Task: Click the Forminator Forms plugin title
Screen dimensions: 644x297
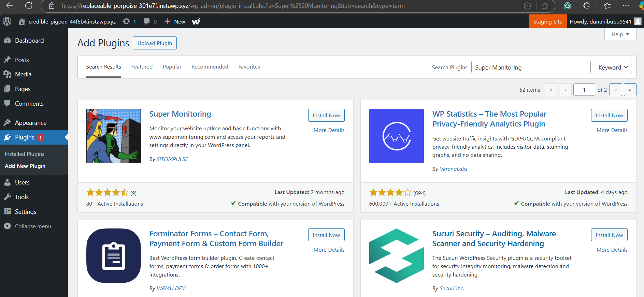Action: coord(216,238)
